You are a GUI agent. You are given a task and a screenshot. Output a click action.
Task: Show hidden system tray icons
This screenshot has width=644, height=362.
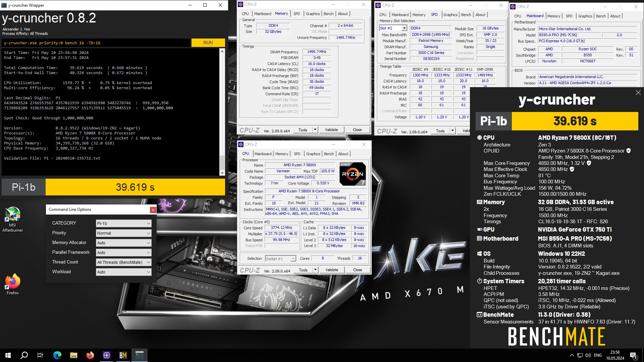coord(572,355)
